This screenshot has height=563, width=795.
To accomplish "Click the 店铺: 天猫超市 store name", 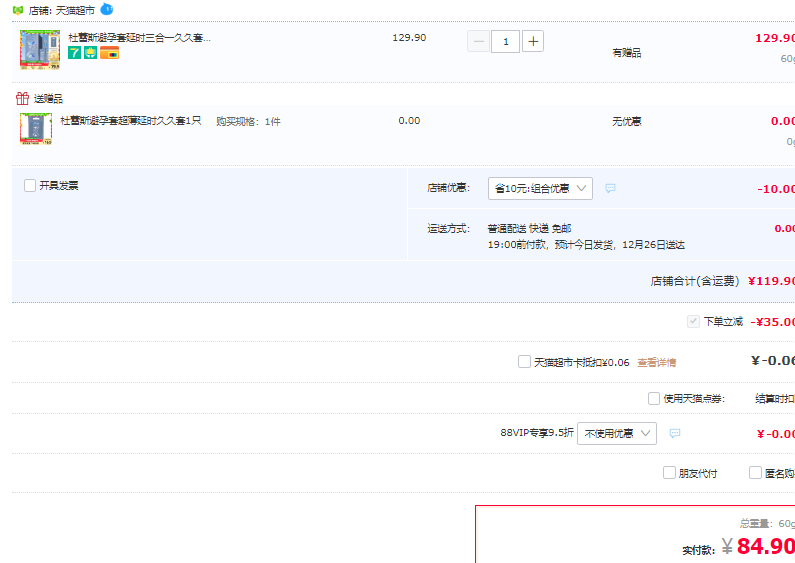I will (x=62, y=11).
